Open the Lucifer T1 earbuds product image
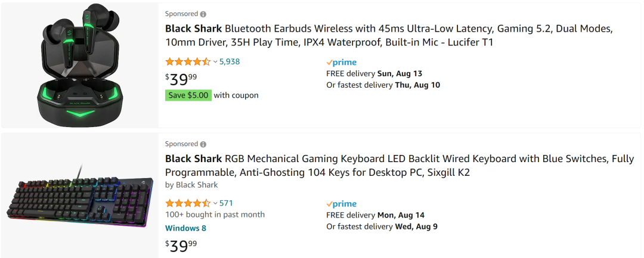This screenshot has height=258, width=644. coord(80,64)
